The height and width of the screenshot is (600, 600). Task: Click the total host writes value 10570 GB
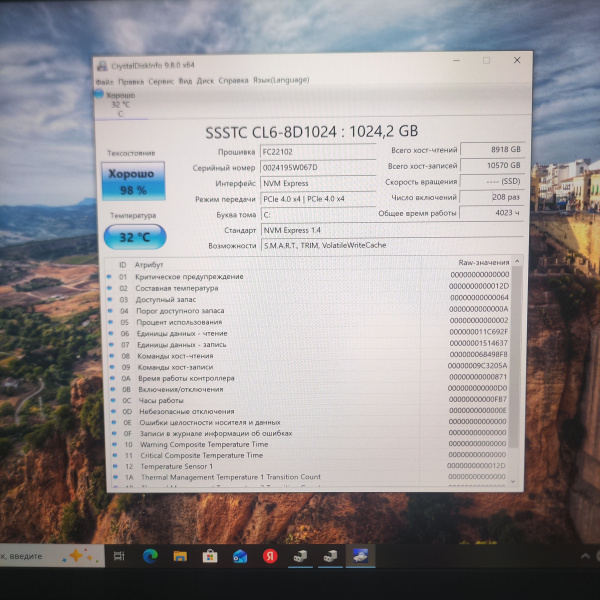(492, 165)
